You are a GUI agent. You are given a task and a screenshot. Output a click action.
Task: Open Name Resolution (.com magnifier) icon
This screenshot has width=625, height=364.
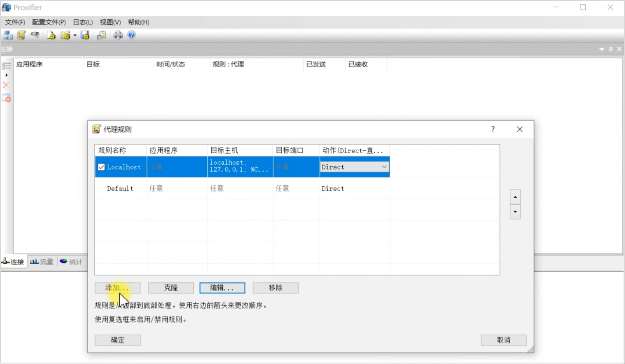click(35, 35)
